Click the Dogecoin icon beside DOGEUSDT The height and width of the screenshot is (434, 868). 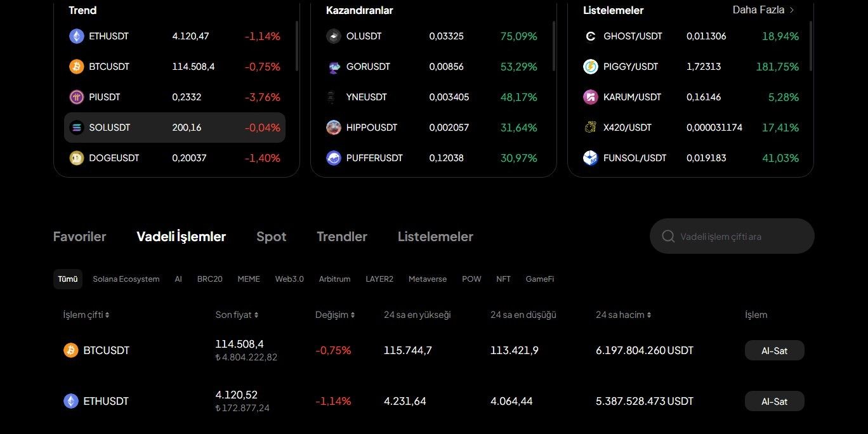pos(77,158)
